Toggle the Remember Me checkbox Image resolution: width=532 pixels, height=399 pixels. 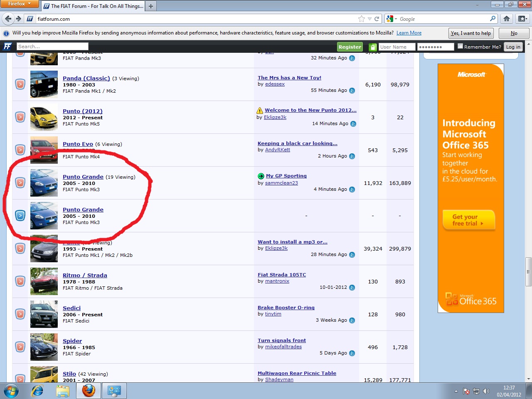(460, 46)
